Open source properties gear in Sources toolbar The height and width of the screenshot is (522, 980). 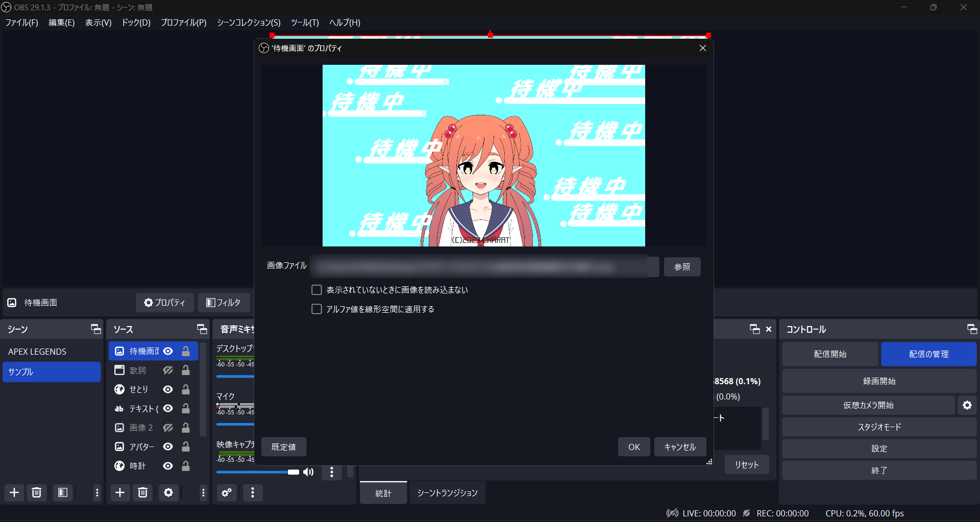pyautogui.click(x=168, y=492)
